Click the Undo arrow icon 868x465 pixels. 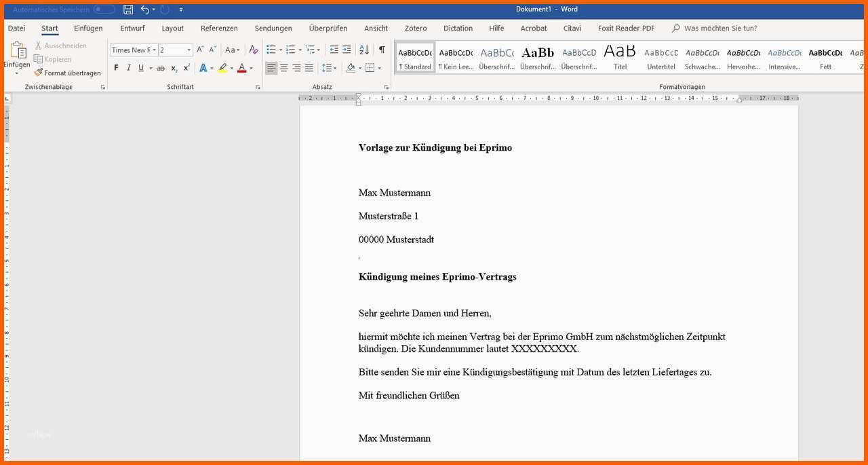point(144,10)
